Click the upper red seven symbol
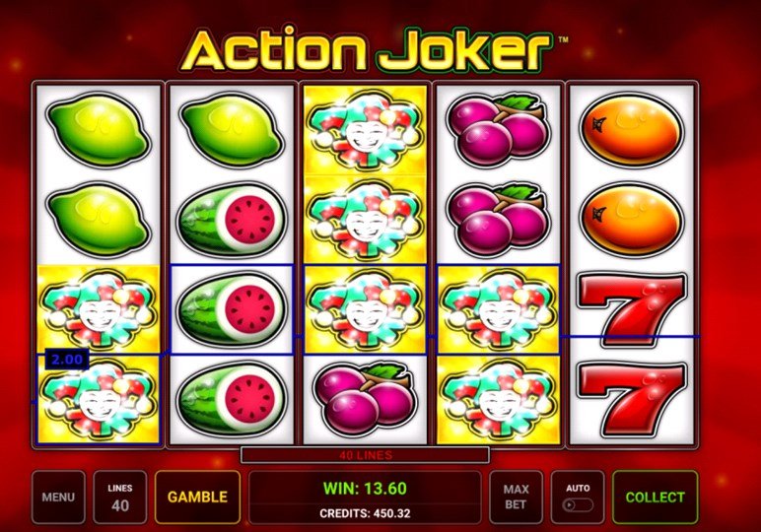 tap(632, 308)
